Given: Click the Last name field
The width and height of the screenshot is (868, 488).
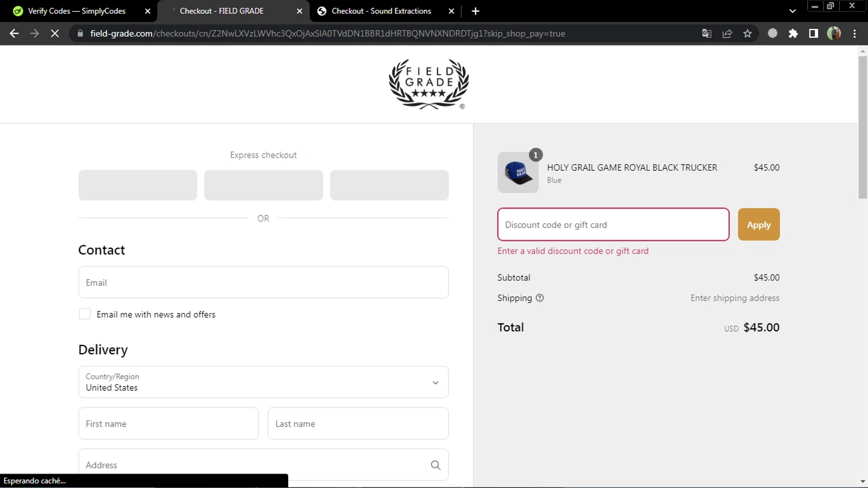Looking at the screenshot, I should click(x=358, y=424).
